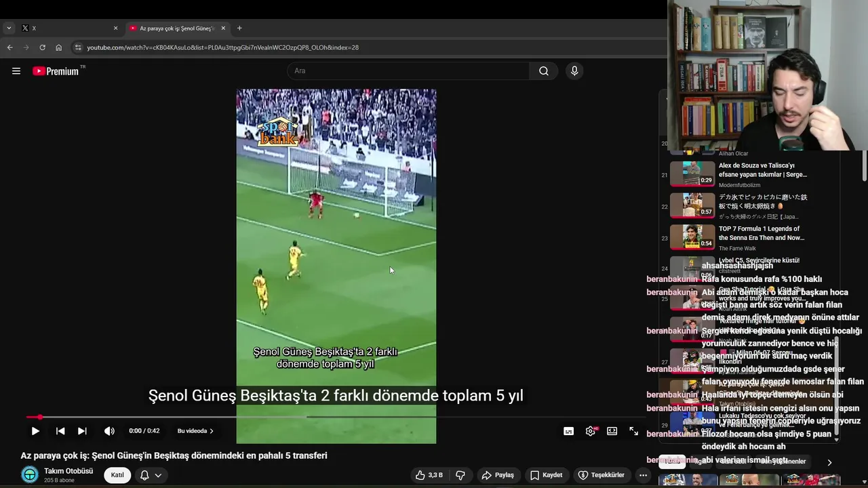Enter full screen mode
868x488 pixels.
point(634,431)
